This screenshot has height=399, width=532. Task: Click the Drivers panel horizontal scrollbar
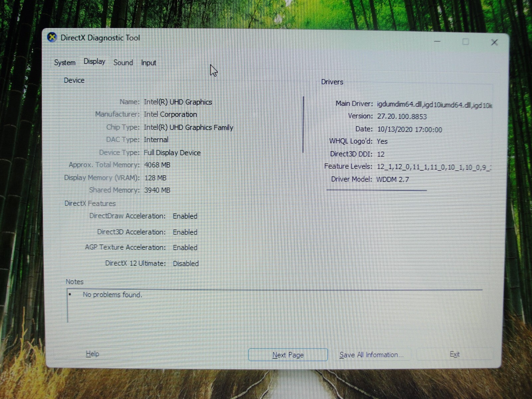coord(376,190)
